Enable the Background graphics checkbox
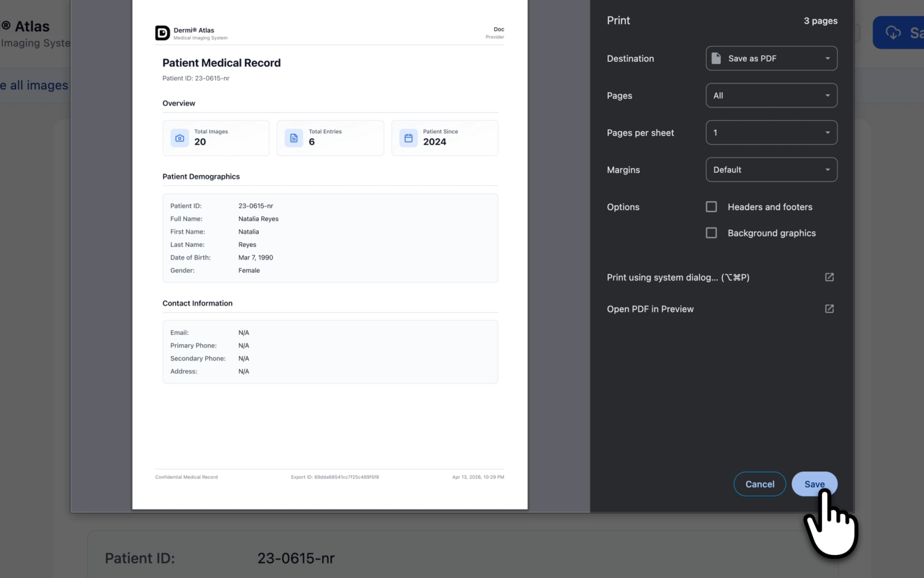Image resolution: width=924 pixels, height=578 pixels. pos(711,233)
